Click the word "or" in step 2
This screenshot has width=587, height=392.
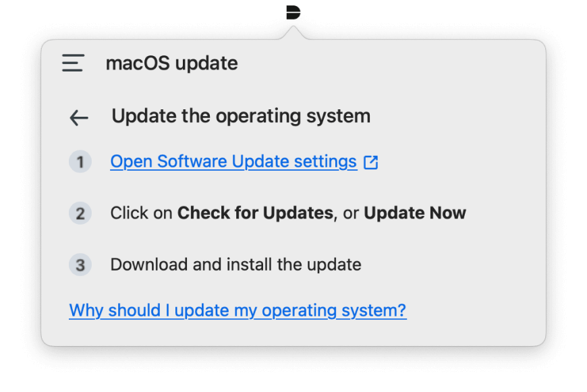(x=350, y=214)
